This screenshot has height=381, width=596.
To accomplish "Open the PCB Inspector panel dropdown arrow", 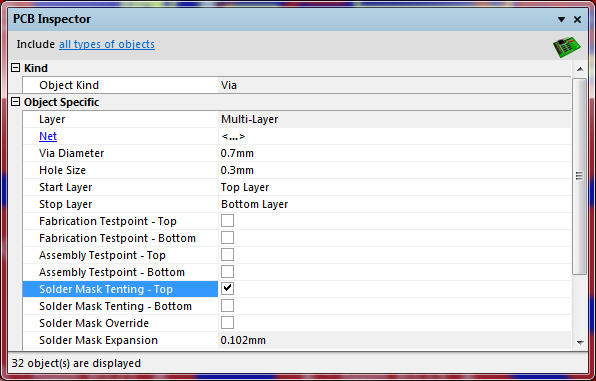I will [561, 19].
